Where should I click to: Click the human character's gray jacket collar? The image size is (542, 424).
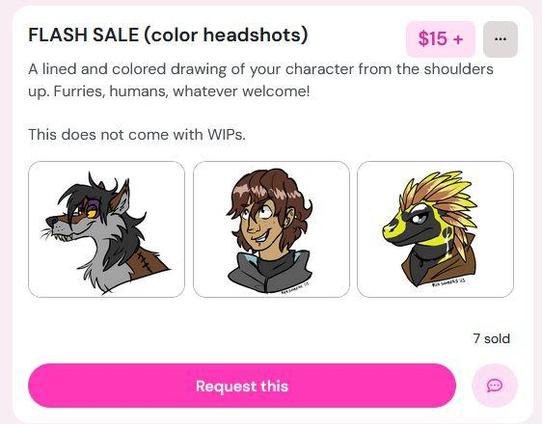[270, 271]
